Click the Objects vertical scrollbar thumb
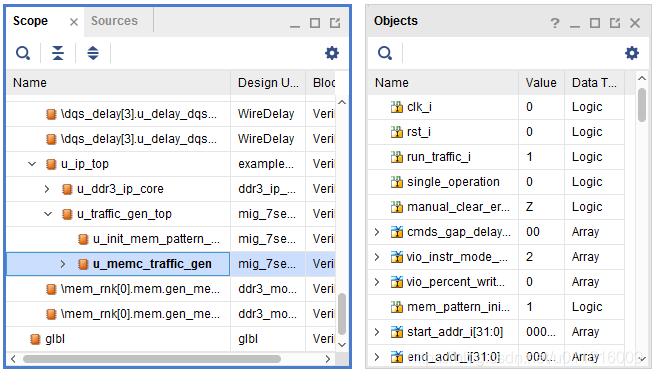 [x=642, y=105]
